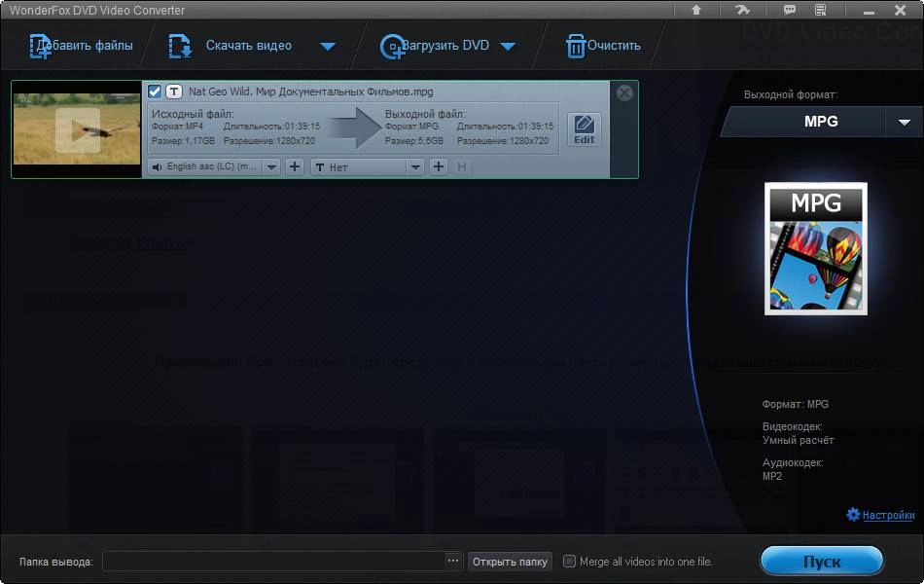The width and height of the screenshot is (924, 584).
Task: Click the Очистить trash button
Action: (x=603, y=46)
